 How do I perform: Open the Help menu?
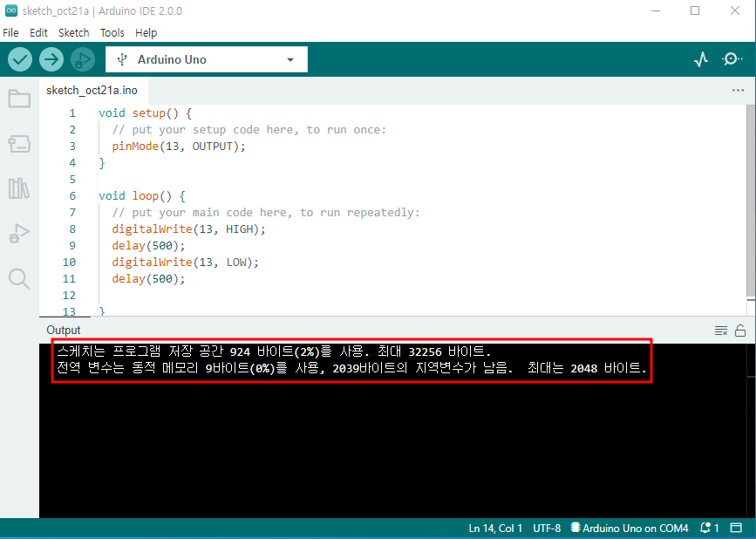click(146, 33)
